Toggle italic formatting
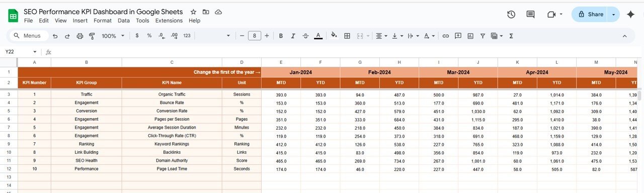The image size is (644, 193). point(293,36)
